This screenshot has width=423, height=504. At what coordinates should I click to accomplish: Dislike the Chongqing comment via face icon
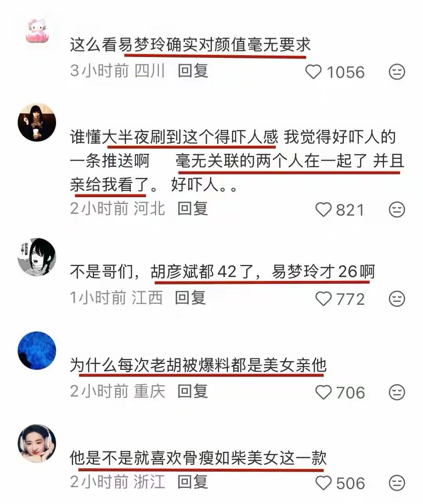397,392
